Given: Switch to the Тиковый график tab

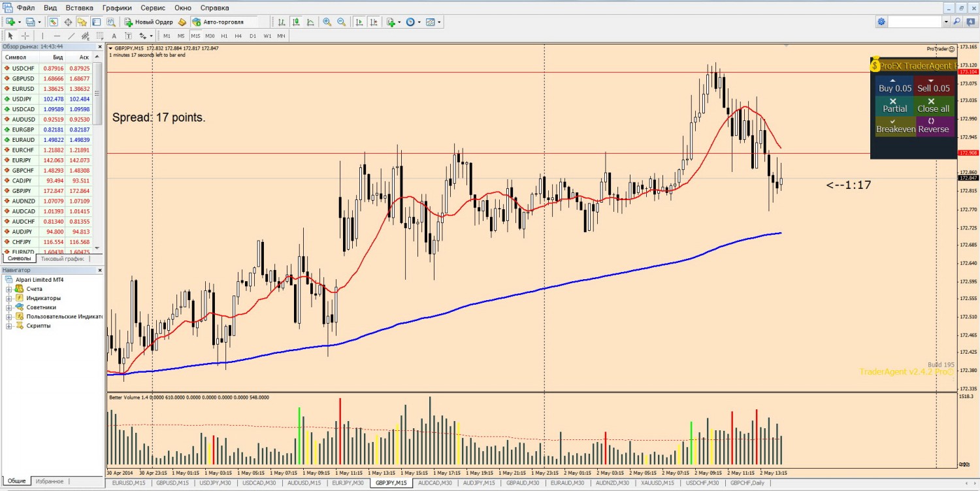Looking at the screenshot, I should 62,258.
